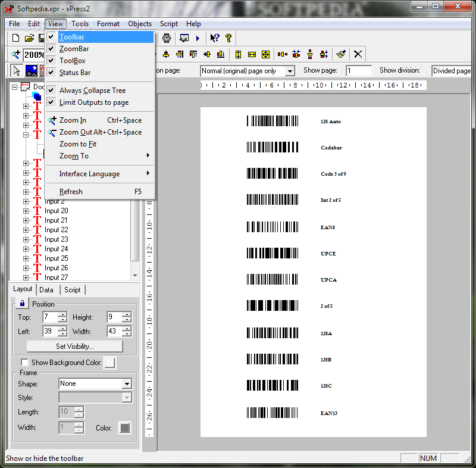Screen dimensions: 476x468
Task: Click the black X delete icon
Action: click(x=358, y=54)
